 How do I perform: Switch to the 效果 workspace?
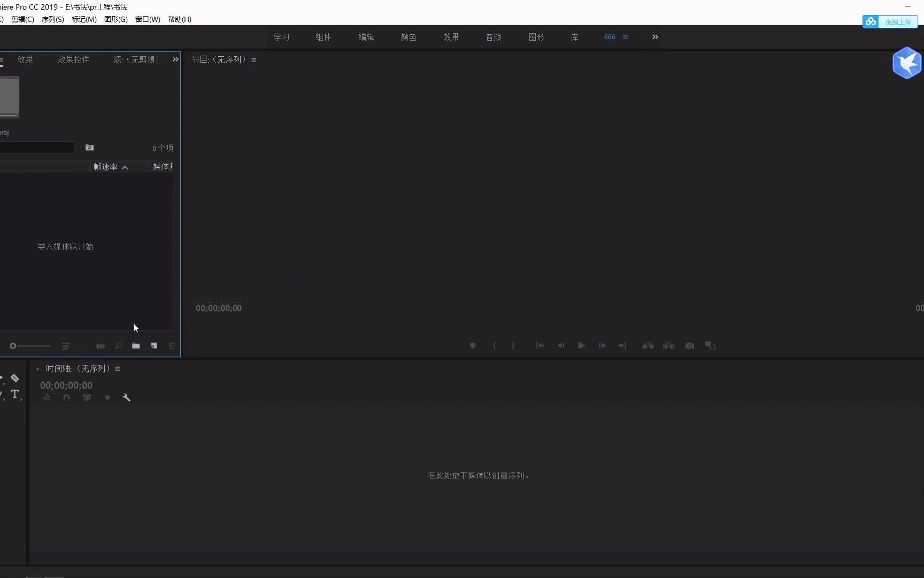click(x=451, y=37)
